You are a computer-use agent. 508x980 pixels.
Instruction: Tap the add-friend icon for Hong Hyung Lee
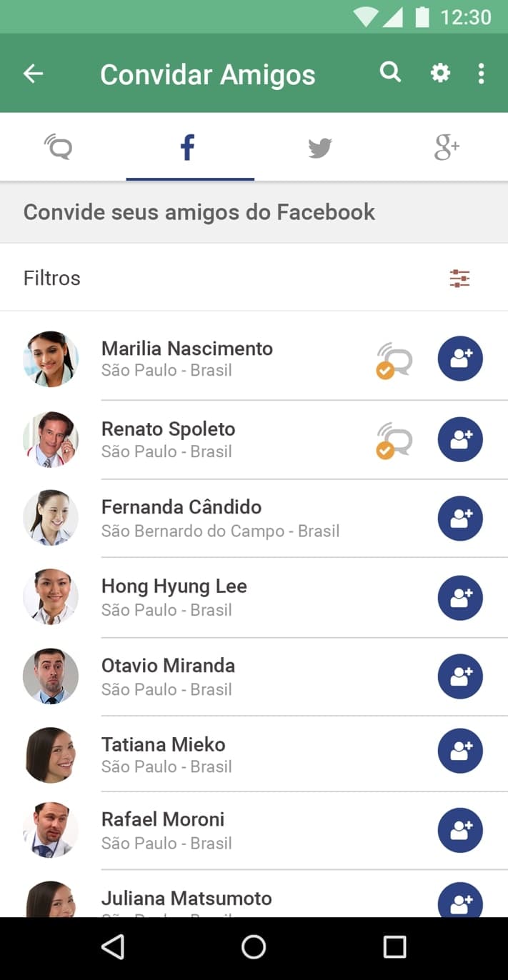[x=461, y=598]
